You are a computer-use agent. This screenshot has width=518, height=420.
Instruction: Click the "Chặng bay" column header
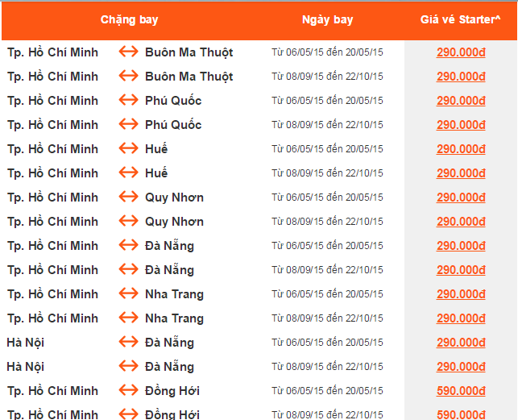tap(127, 19)
